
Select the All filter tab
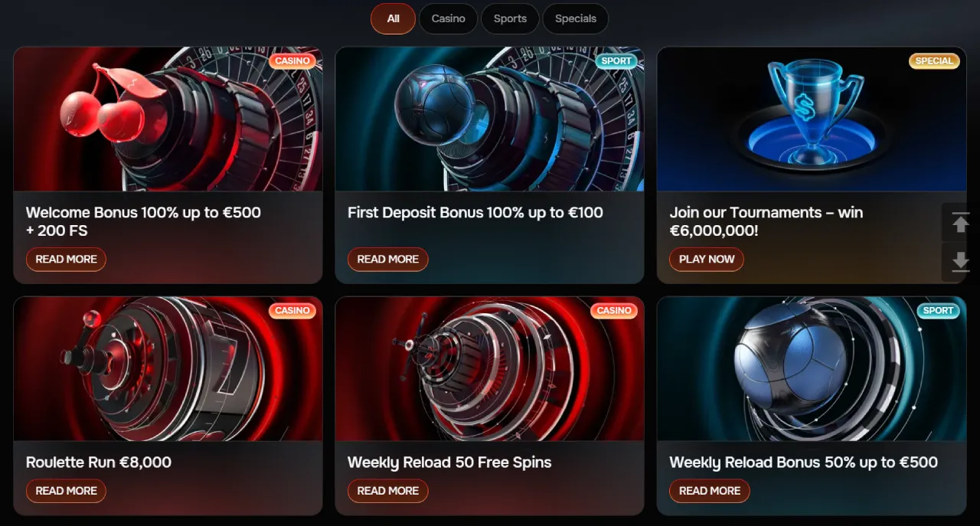pos(393,18)
